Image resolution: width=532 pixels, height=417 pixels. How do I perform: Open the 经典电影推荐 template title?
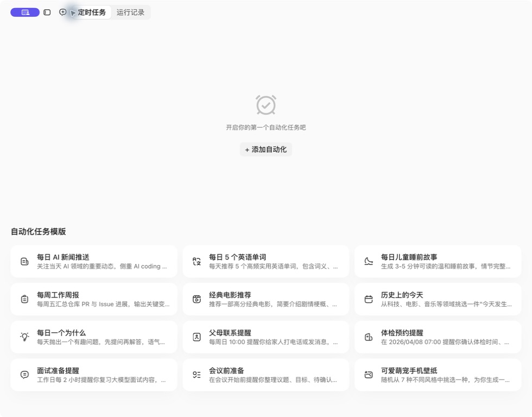point(230,295)
